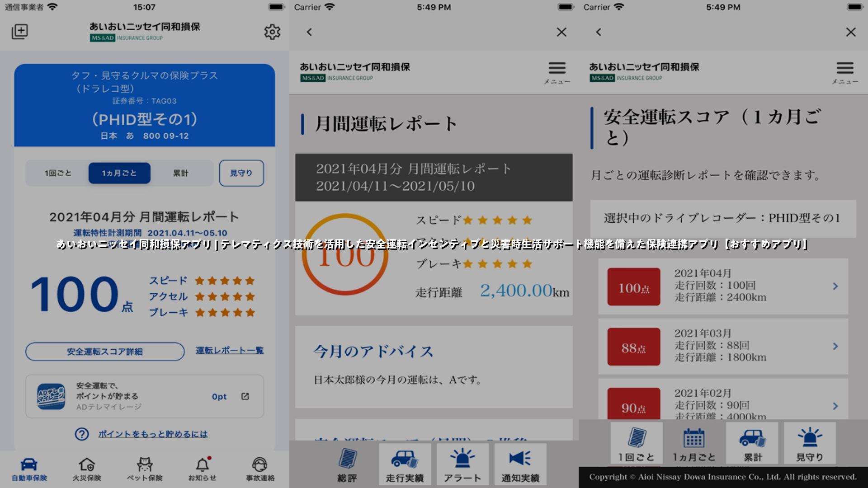
Task: Go back in the monthly report screen
Action: (x=309, y=32)
